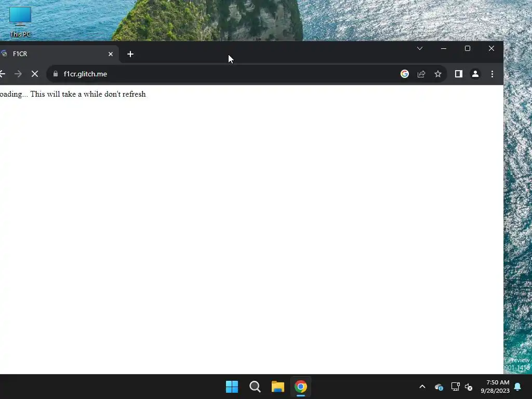The width and height of the screenshot is (532, 399).
Task: Minimize the Chrome window
Action: pyautogui.click(x=444, y=48)
